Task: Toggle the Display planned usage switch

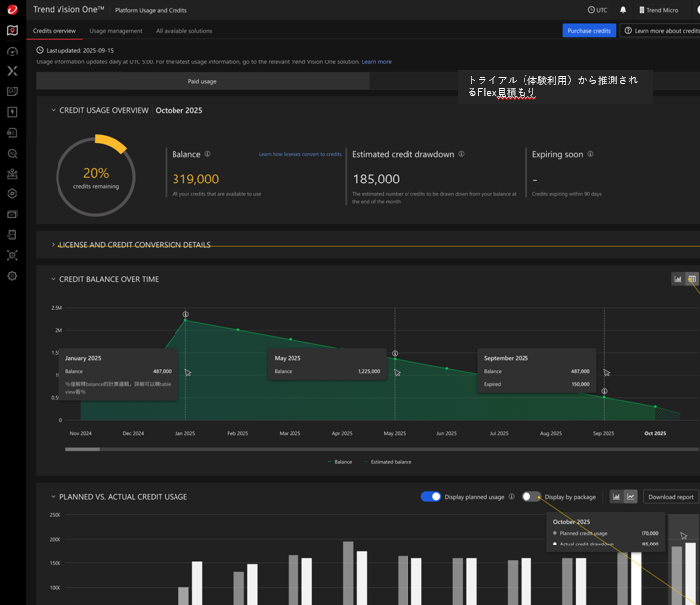Action: [431, 497]
